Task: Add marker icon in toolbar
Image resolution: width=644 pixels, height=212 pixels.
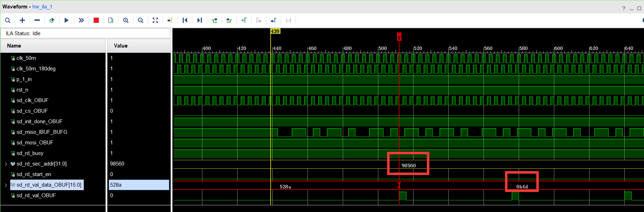Action: coord(244,20)
